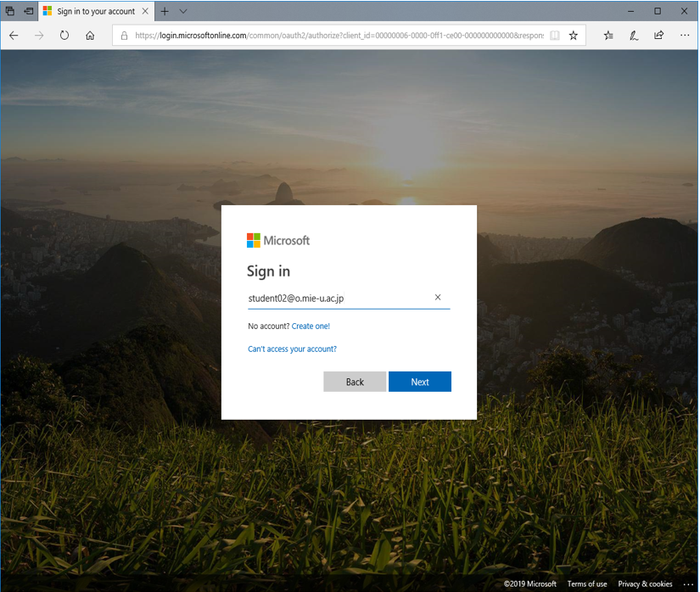Screen dimensions: 700x592
Task: Click the '©2019 Microsoft' footer text
Action: 530,584
